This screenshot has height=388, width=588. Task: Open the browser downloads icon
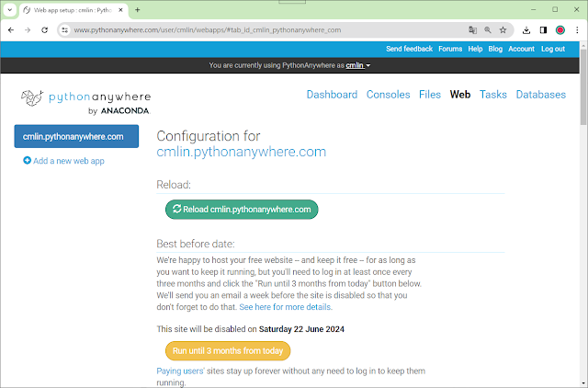point(526,30)
